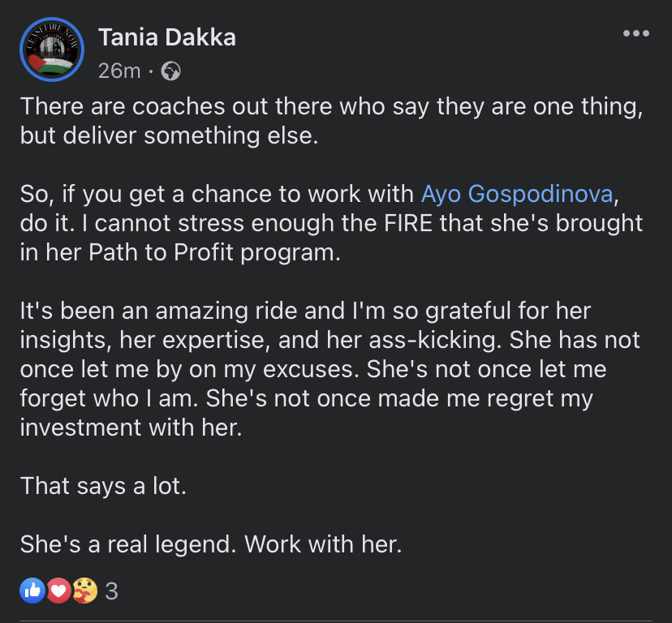The height and width of the screenshot is (623, 672).
Task: Click the red heart Love reaction icon
Action: pyautogui.click(x=58, y=591)
